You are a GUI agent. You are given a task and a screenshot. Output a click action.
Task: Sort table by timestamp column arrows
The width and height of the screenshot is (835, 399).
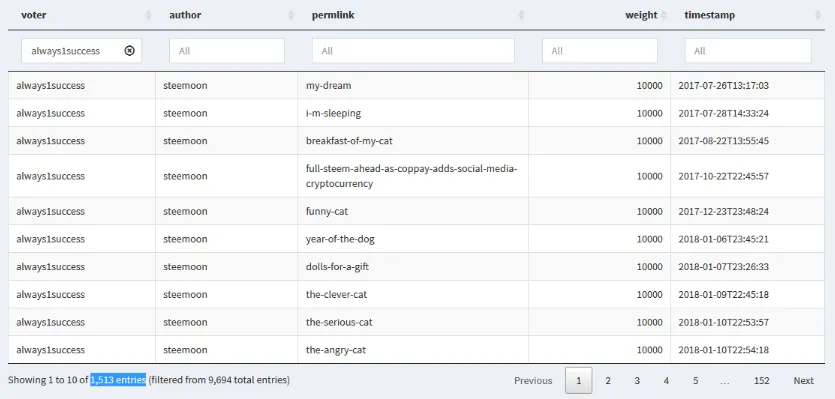[x=817, y=15]
